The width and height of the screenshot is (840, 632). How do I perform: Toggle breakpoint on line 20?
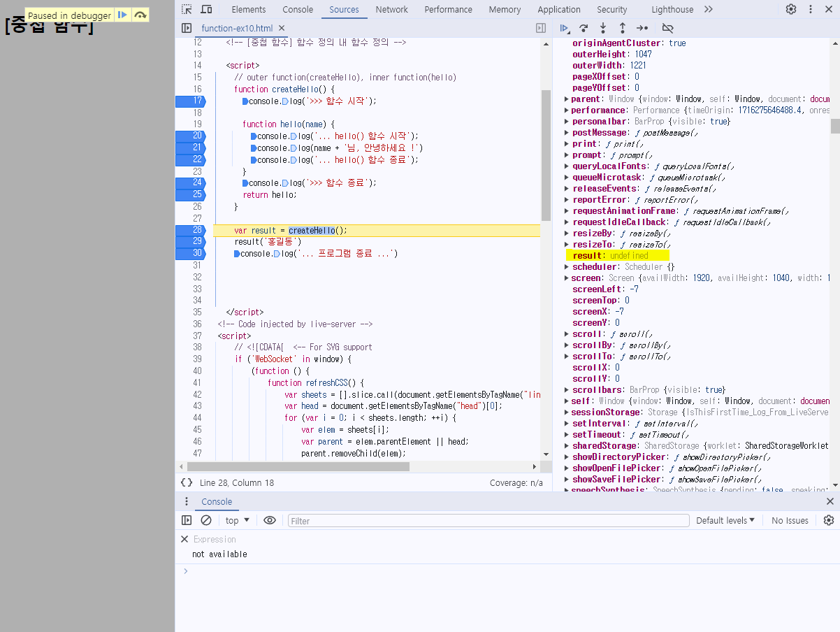coord(191,136)
